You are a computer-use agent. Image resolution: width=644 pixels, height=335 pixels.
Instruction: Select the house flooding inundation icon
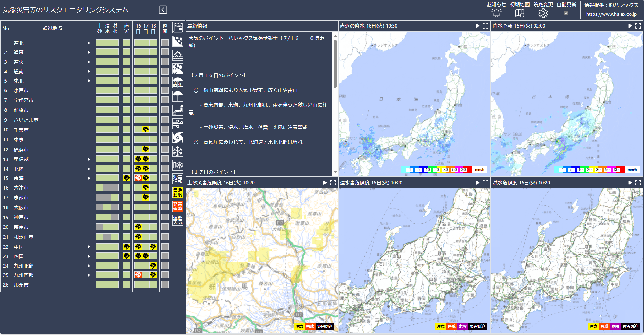tap(177, 55)
